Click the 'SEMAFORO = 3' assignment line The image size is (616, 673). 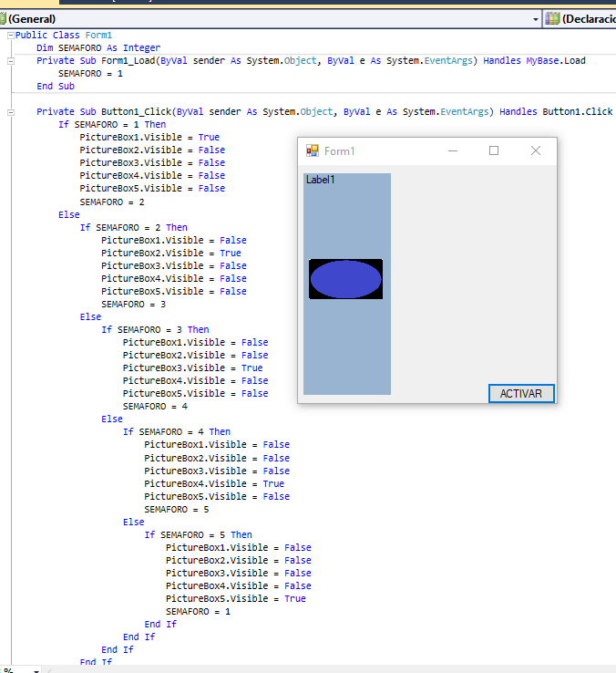pyautogui.click(x=133, y=305)
